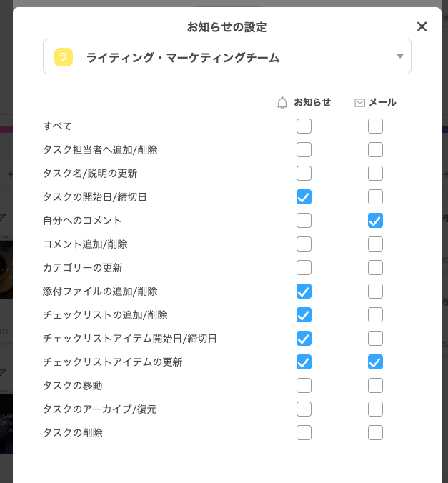Enable お知らせ for タスク担当者へ追加/削除
Screen dimensions: 448x483
point(304,150)
